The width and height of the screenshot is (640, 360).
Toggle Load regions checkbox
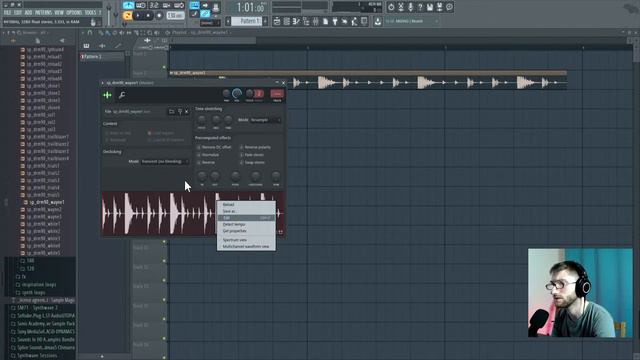149,133
